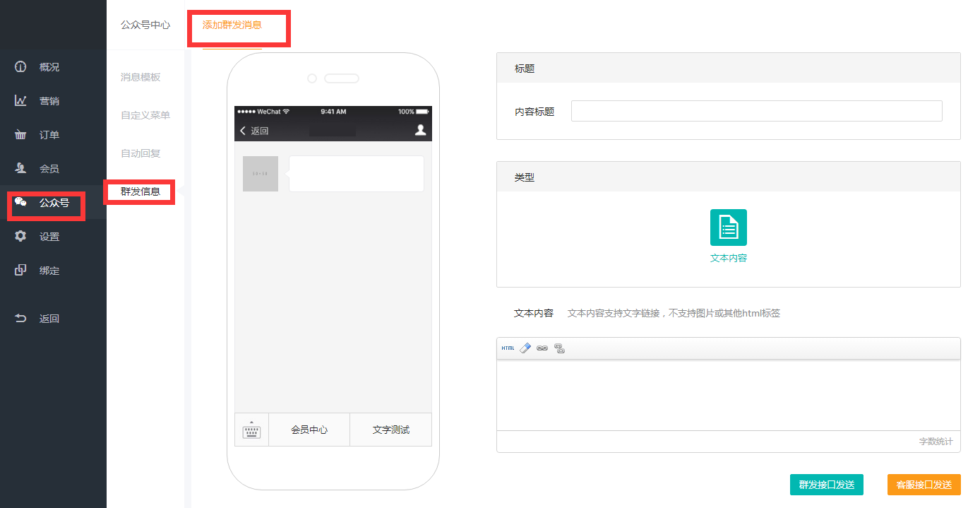
Task: Go to 订单 in the sidebar
Action: 49,135
